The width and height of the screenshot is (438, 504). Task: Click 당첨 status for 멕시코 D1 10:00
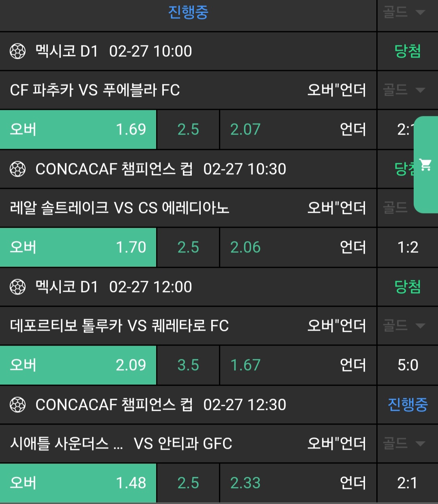click(x=407, y=51)
